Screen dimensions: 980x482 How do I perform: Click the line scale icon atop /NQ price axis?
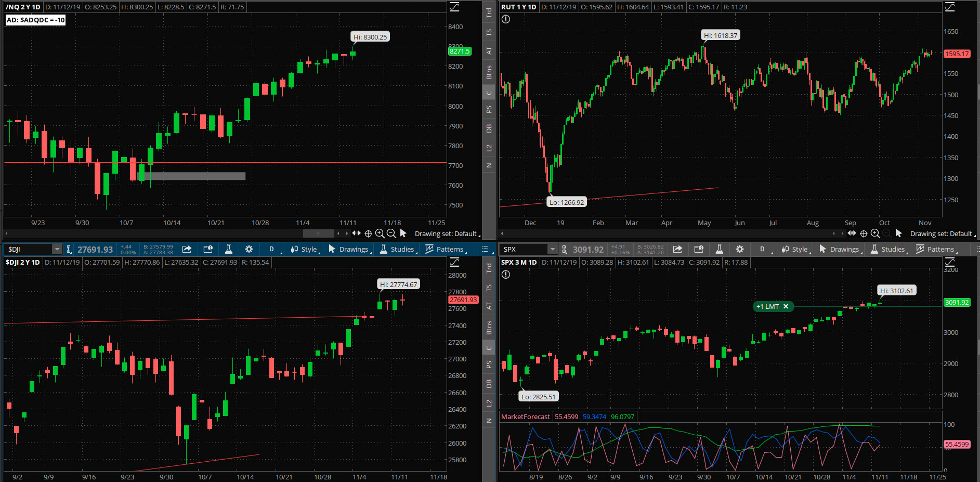click(x=454, y=6)
